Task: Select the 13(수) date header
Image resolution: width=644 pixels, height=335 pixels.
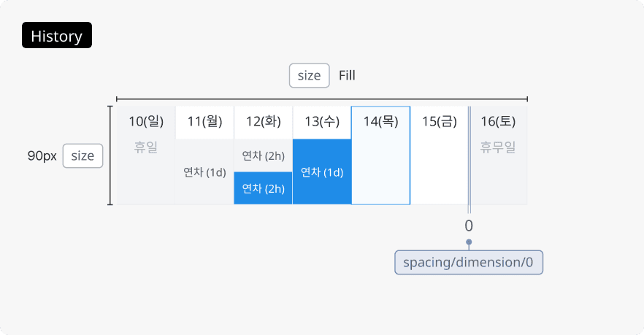Action: click(x=322, y=122)
